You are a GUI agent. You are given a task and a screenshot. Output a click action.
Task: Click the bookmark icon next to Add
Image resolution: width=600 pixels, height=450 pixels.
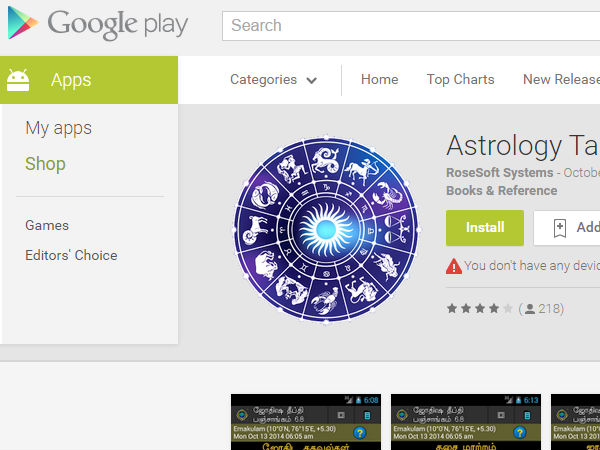click(x=559, y=228)
